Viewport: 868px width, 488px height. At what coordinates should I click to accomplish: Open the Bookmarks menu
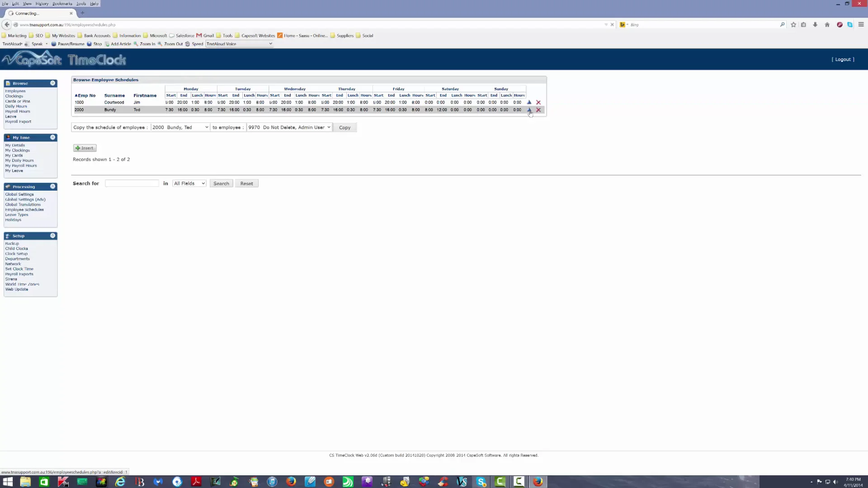(x=62, y=4)
